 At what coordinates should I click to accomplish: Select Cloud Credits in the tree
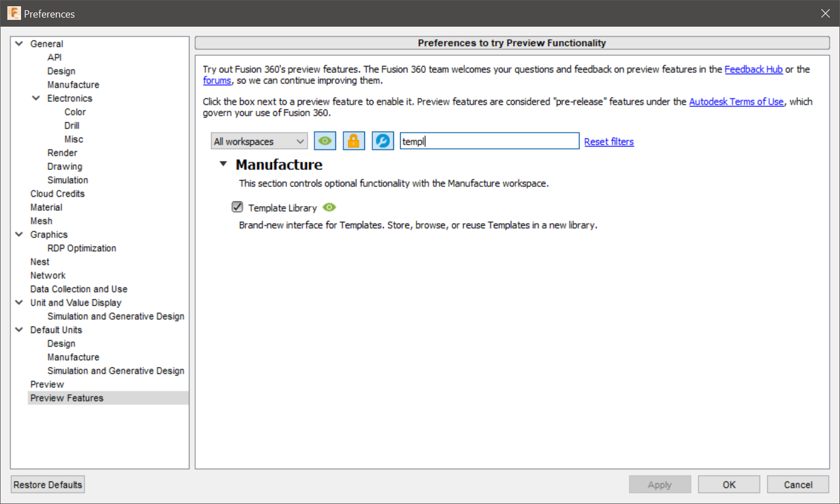click(x=57, y=194)
